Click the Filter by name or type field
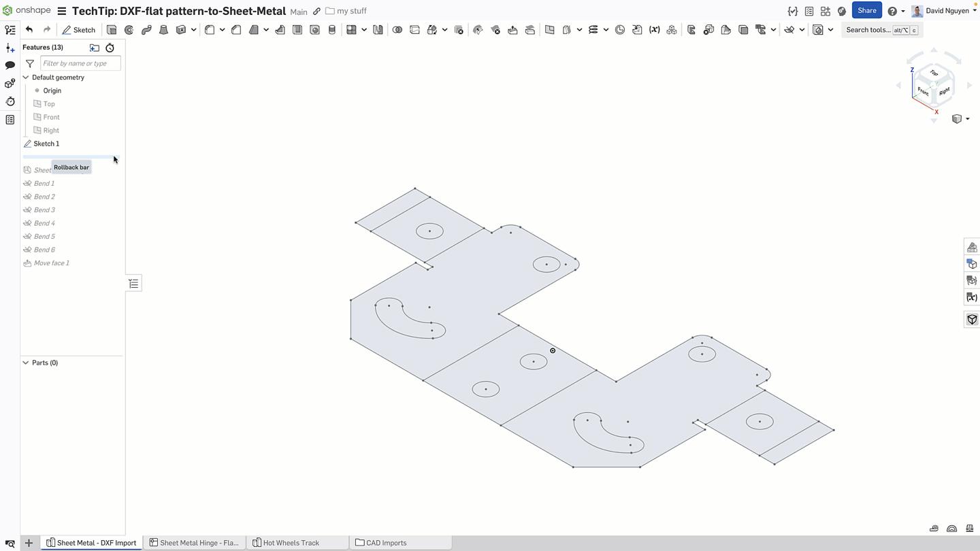The image size is (980, 551). point(80,63)
